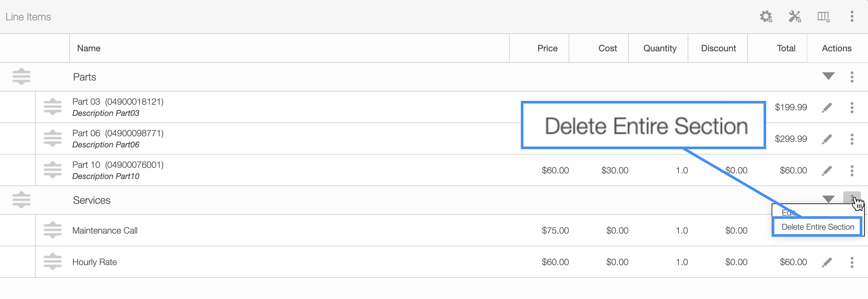Viewport: 868px width, 299px height.
Task: Open three-dot menu for Hourly Rate
Action: [x=852, y=262]
